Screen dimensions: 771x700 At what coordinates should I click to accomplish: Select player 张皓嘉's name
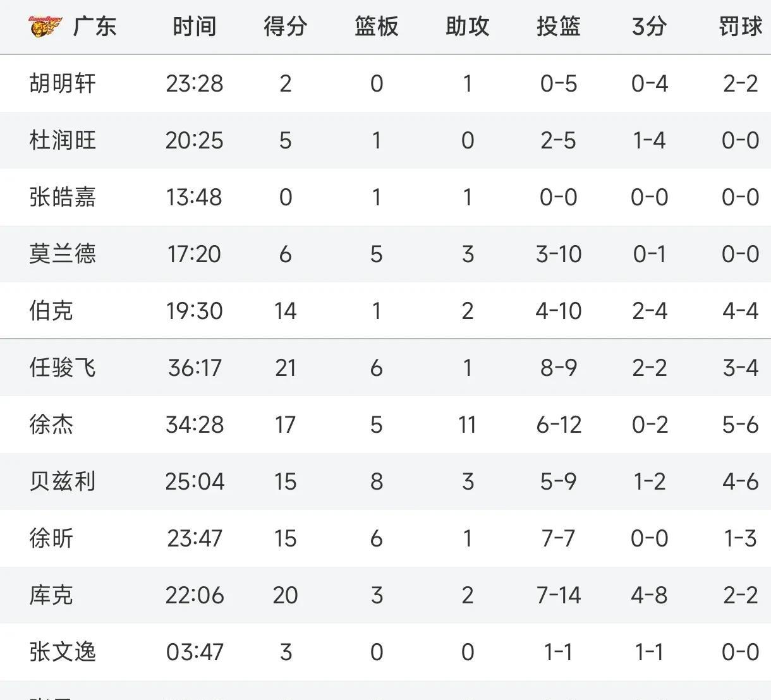[63, 197]
